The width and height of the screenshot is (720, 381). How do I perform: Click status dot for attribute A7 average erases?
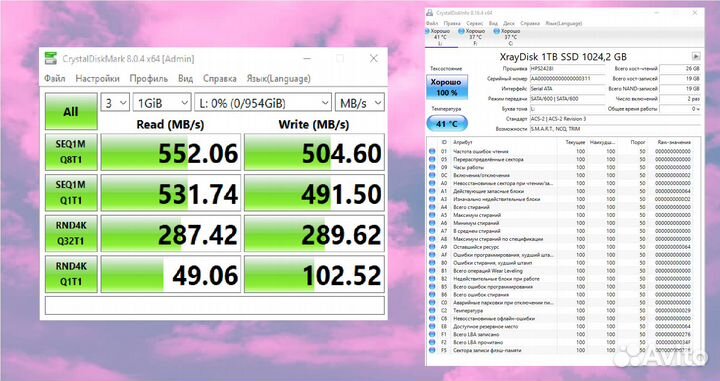(432, 231)
